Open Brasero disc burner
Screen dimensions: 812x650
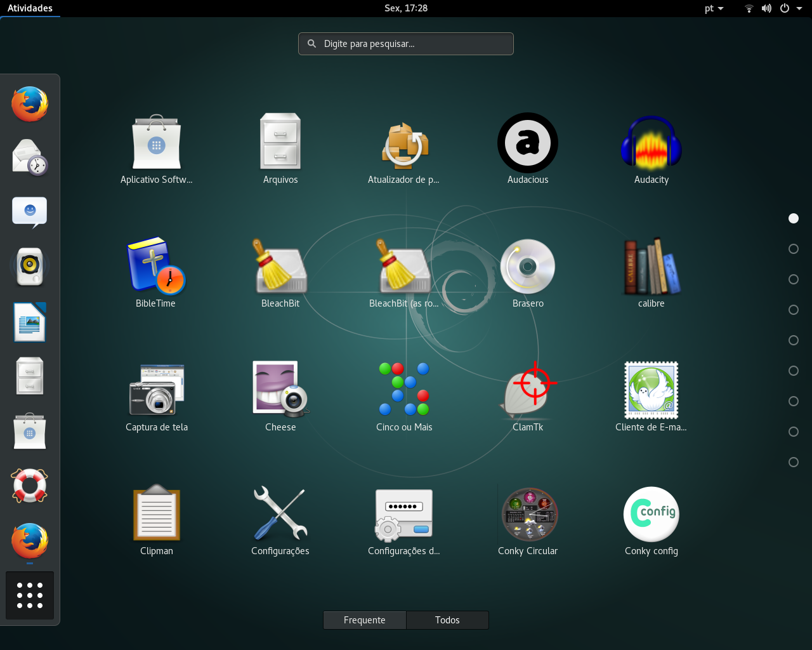527,267
